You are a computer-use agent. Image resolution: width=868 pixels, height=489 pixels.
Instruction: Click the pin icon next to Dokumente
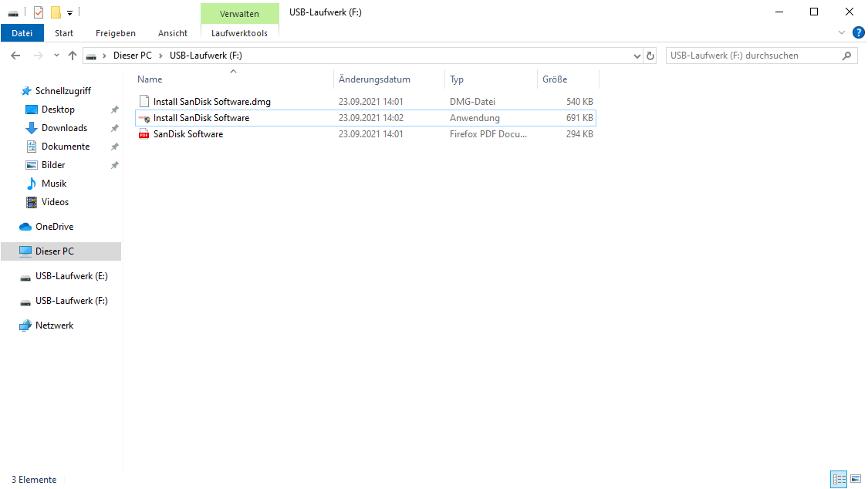pyautogui.click(x=115, y=147)
